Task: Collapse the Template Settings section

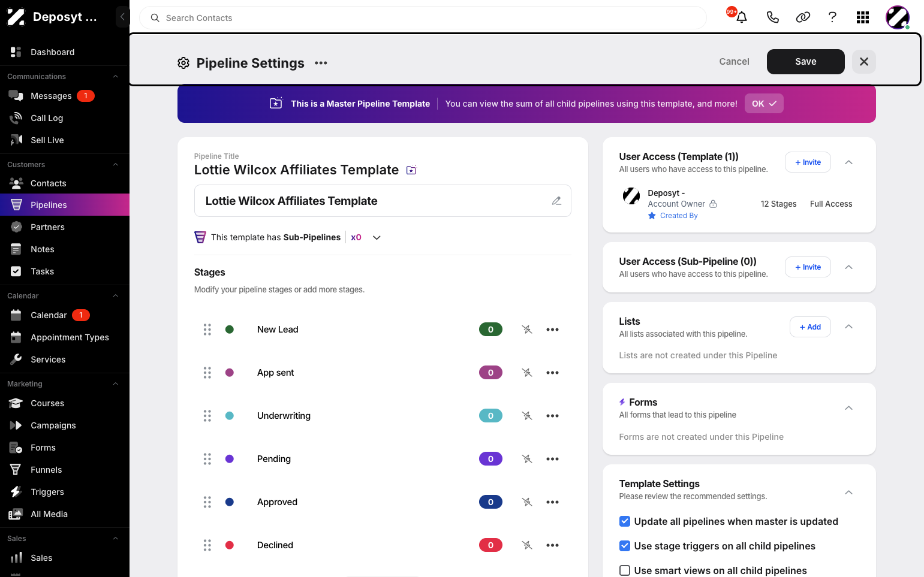Action: [848, 493]
